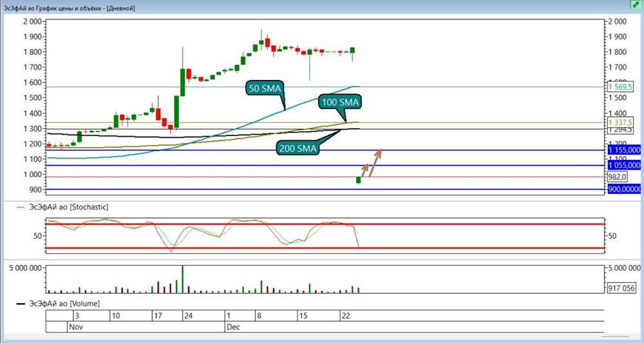The width and height of the screenshot is (644, 343).
Task: Click date 15 on the time axis
Action: coord(303,316)
